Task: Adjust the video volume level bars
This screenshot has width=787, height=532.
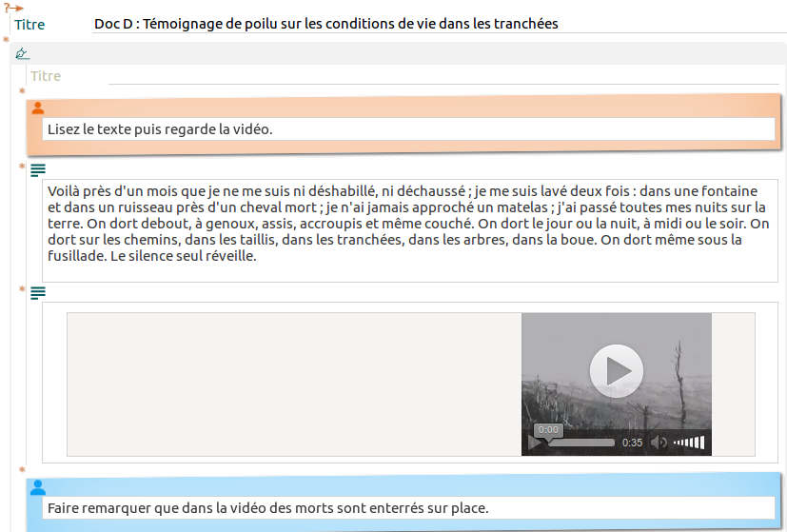Action: 690,443
